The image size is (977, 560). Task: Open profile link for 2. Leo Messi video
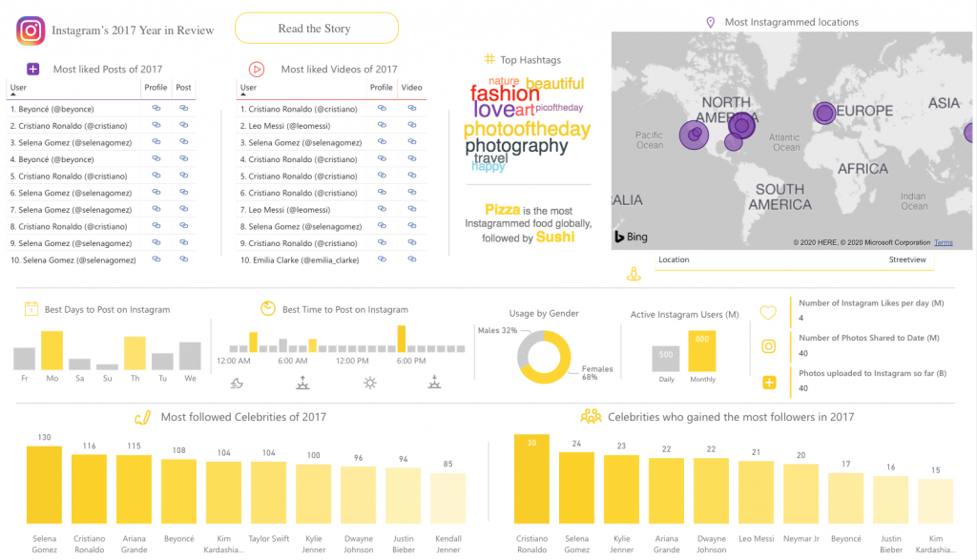[382, 125]
